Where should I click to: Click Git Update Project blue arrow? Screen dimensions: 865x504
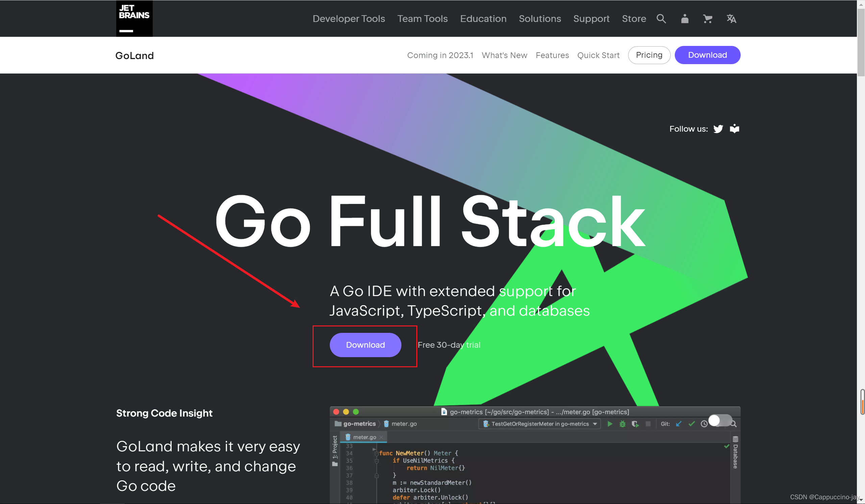(678, 424)
